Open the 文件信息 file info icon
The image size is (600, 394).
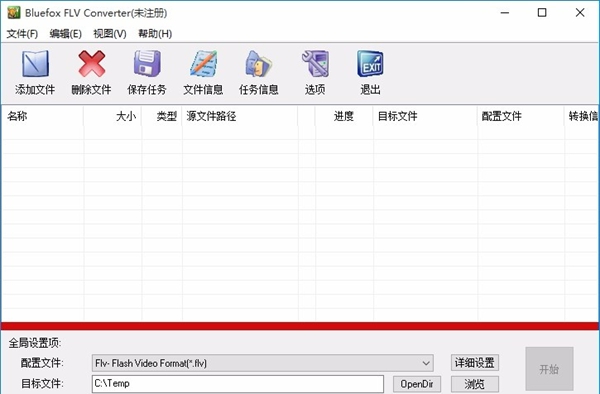point(203,64)
